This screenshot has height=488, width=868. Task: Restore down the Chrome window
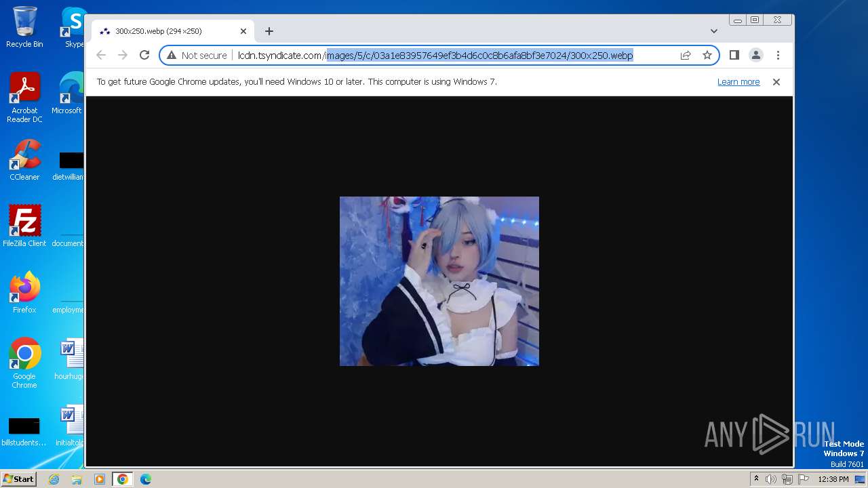pyautogui.click(x=755, y=20)
